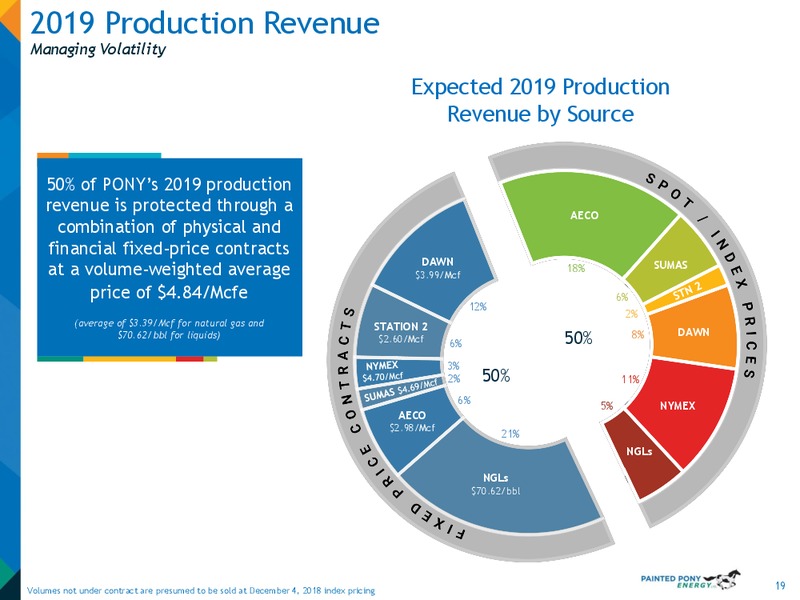Click the 8% label beside DAWN spot segment

pos(638,335)
